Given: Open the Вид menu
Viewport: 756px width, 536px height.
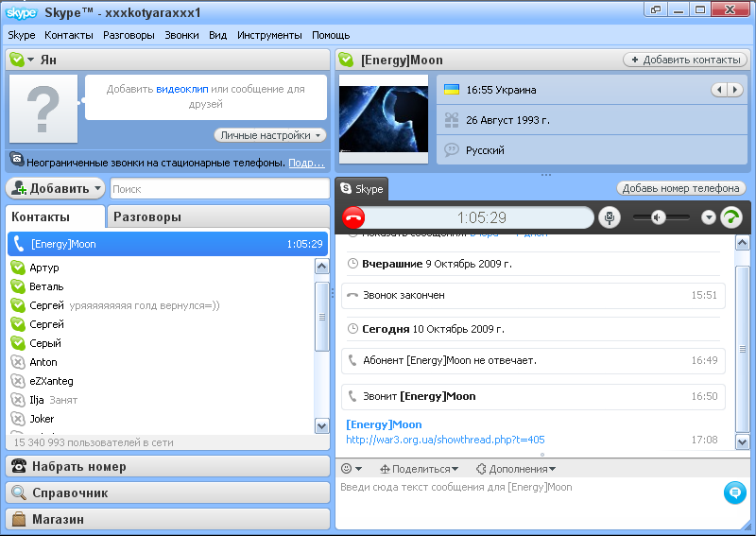Looking at the screenshot, I should pos(217,35).
